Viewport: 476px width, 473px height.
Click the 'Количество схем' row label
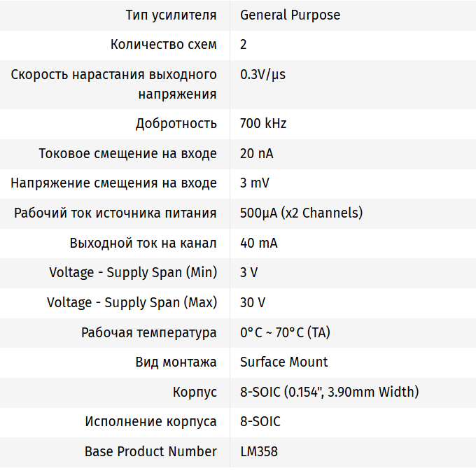[164, 45]
